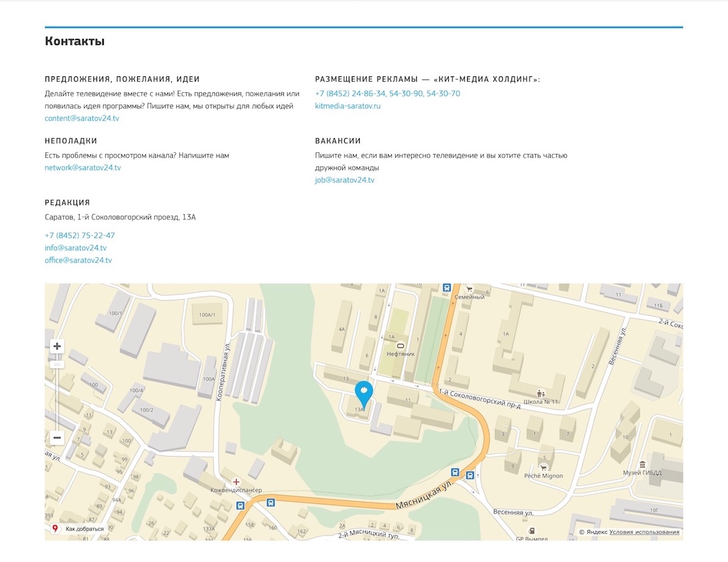Click the network@saratov24.tv email link
The height and width of the screenshot is (562, 728).
click(83, 167)
